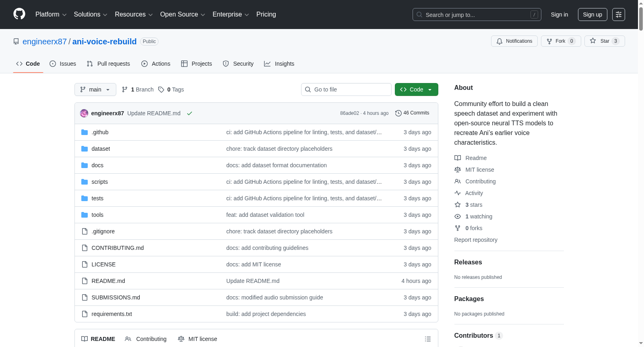Open the Contributors heading link
The height and width of the screenshot is (347, 644).
coord(478,335)
